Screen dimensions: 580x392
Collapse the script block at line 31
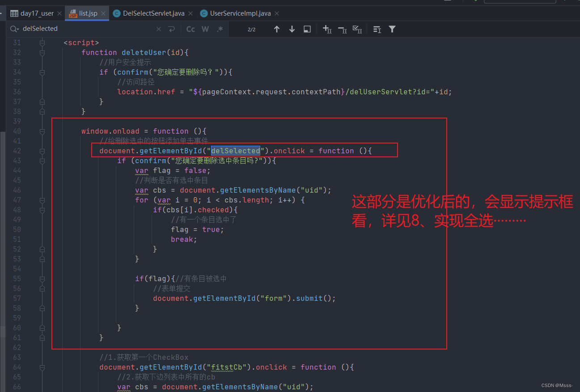point(42,43)
